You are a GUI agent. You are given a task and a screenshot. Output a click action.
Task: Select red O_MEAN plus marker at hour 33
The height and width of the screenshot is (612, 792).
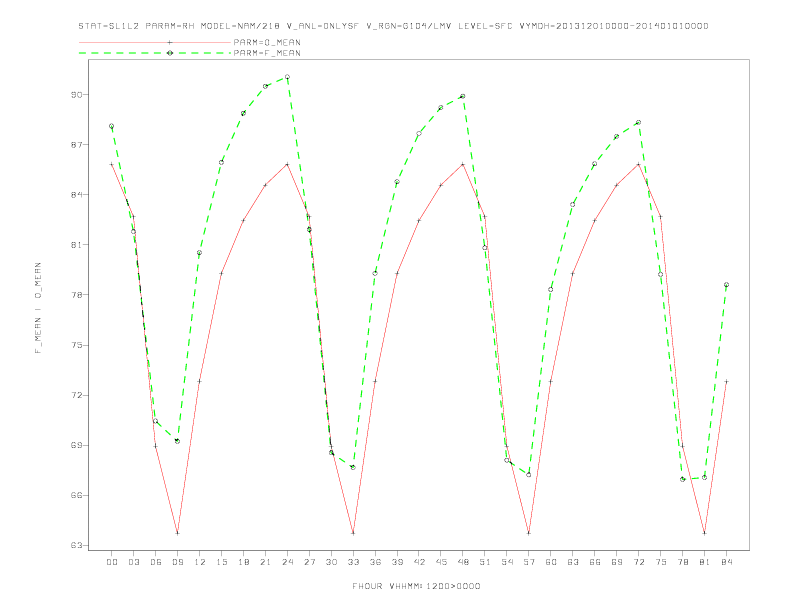pos(353,533)
